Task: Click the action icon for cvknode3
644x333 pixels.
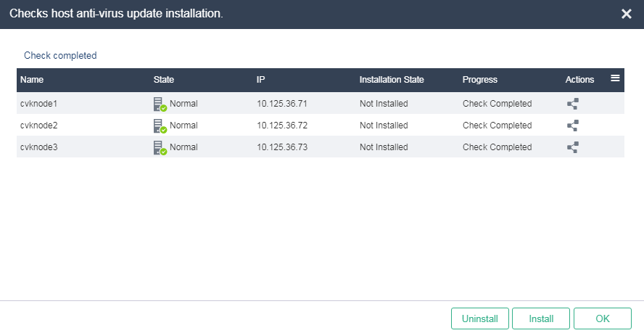Action: pos(572,147)
